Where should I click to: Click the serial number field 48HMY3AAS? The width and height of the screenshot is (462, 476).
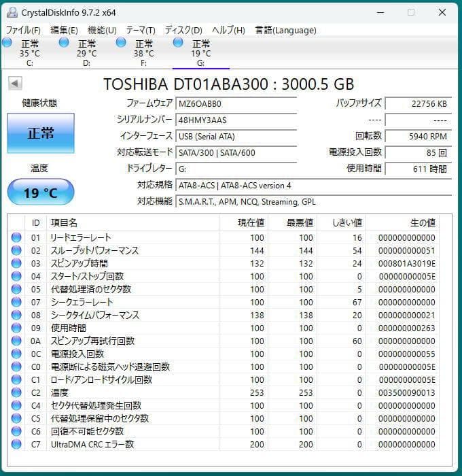[236, 120]
